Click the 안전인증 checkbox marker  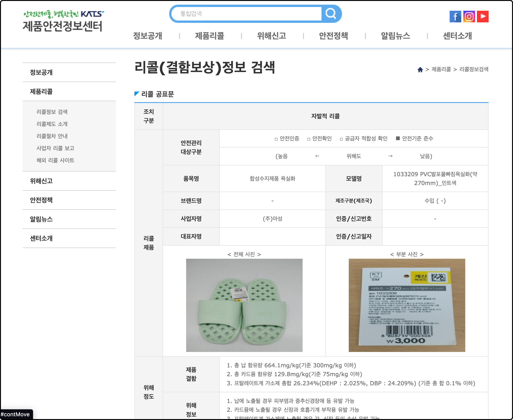click(276, 139)
